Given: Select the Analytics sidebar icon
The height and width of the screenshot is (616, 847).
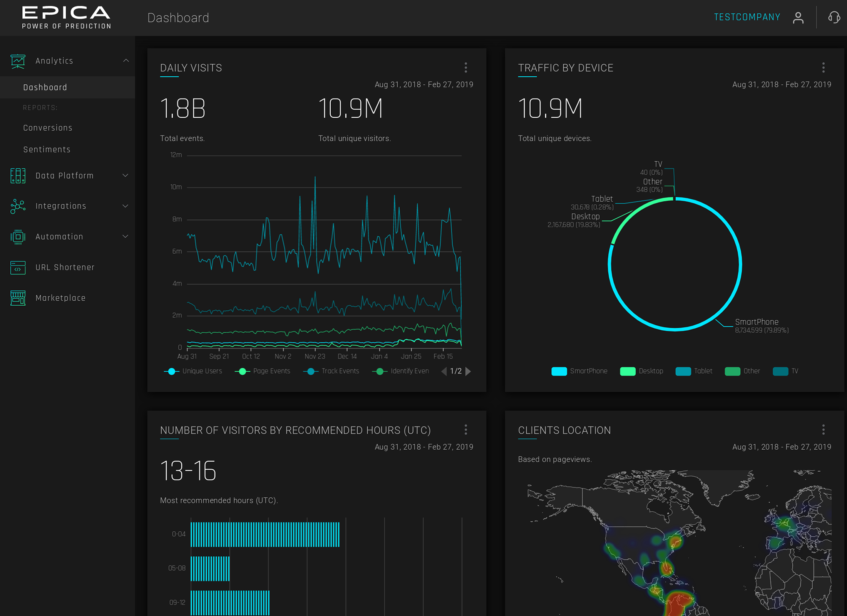Looking at the screenshot, I should pyautogui.click(x=17, y=61).
